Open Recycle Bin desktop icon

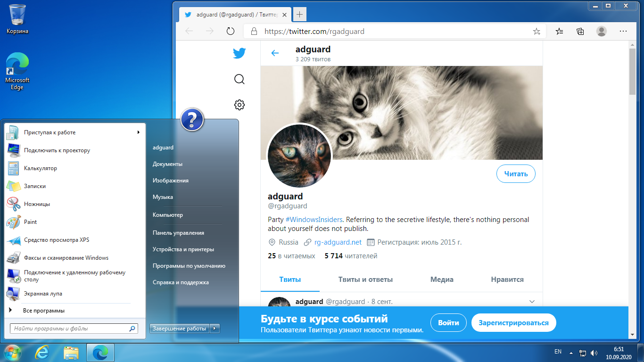click(x=17, y=19)
